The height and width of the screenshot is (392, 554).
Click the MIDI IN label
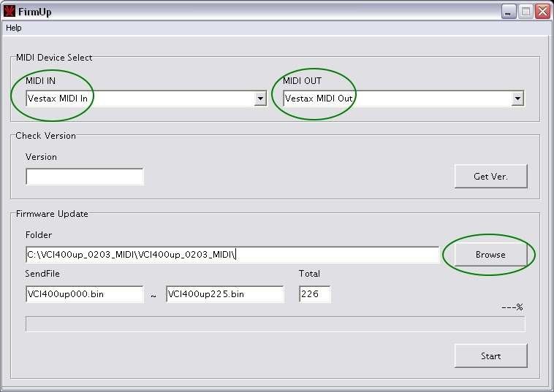click(41, 81)
